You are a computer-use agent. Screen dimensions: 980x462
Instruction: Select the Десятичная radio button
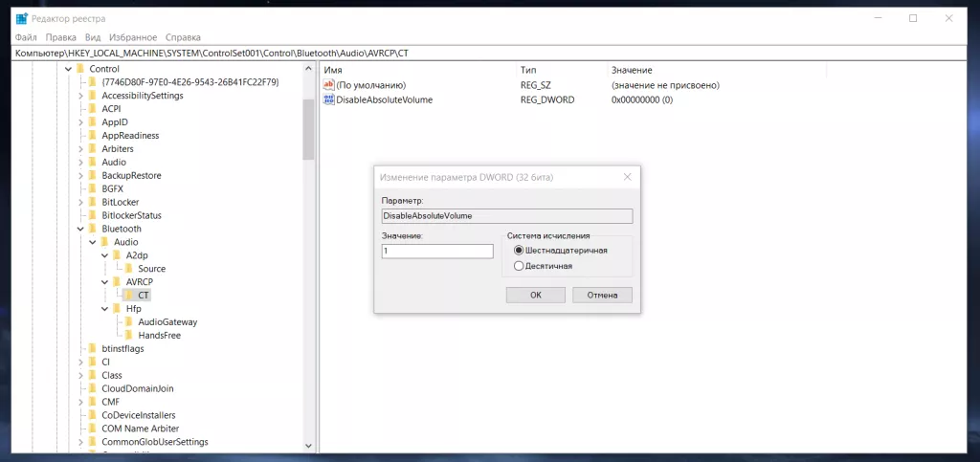pyautogui.click(x=518, y=266)
